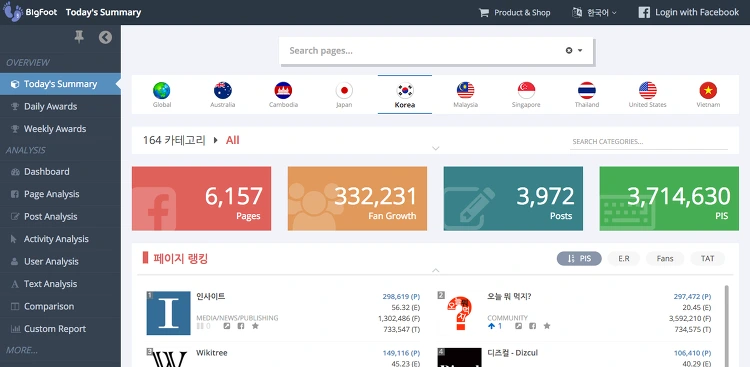Click Facebook icon in 인사이트 row
Image resolution: width=750 pixels, height=367 pixels.
point(241,326)
